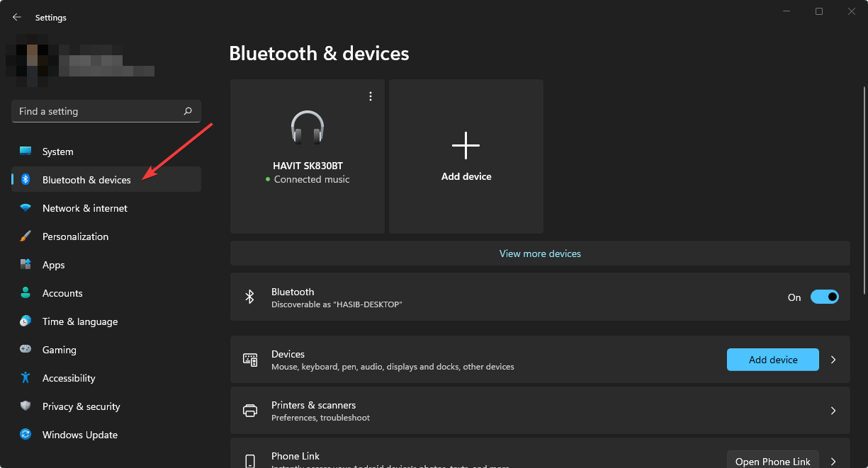
Task: Expand the Printers & scanners chevron
Action: coord(833,411)
